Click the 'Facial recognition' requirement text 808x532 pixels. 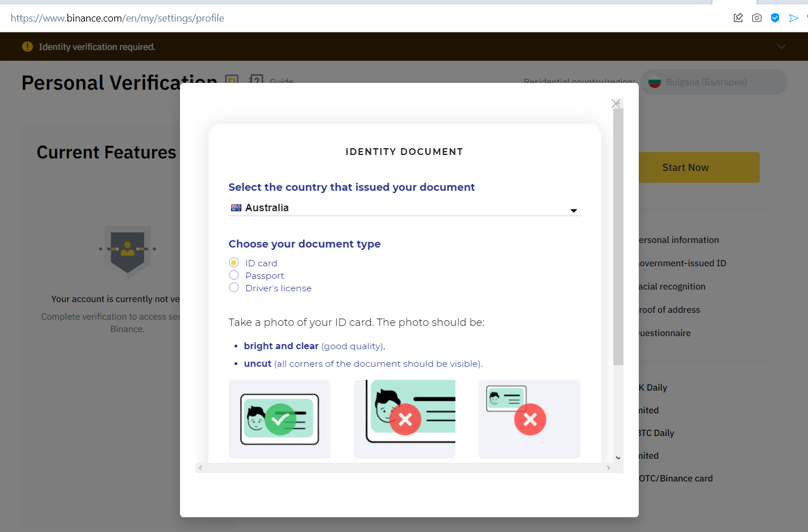point(672,286)
